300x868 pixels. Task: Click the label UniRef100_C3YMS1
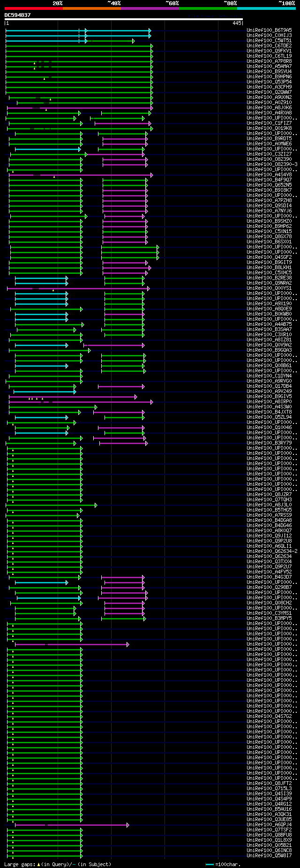pyautogui.click(x=269, y=613)
